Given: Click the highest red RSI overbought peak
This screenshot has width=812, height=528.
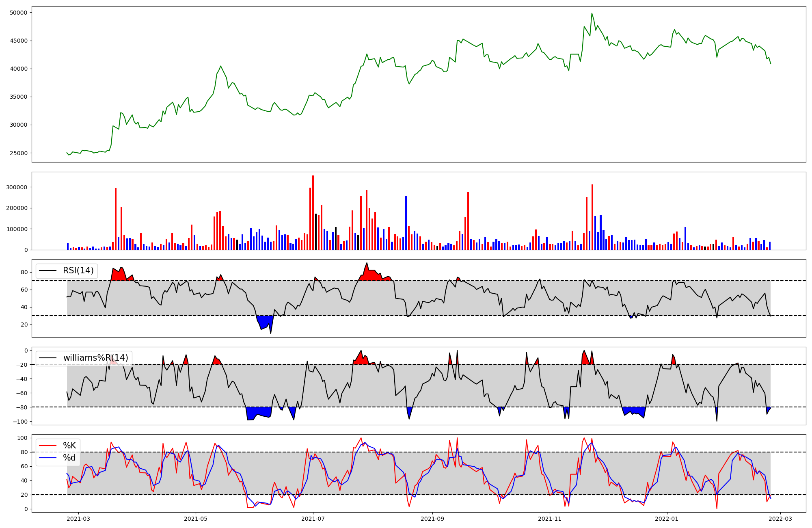Looking at the screenshot, I should (367, 264).
